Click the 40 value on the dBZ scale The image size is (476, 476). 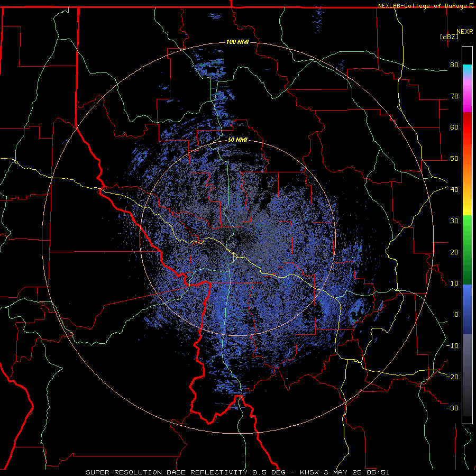[x=454, y=190]
